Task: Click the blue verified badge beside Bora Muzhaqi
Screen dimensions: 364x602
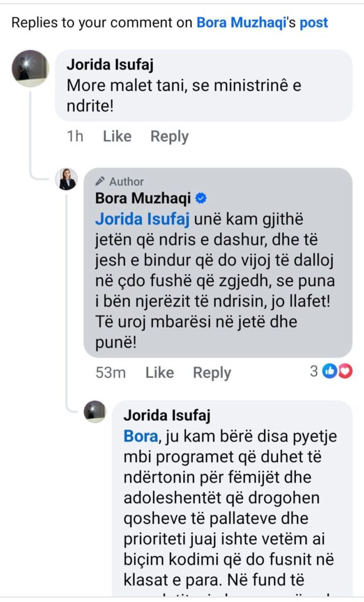Action: (x=201, y=199)
